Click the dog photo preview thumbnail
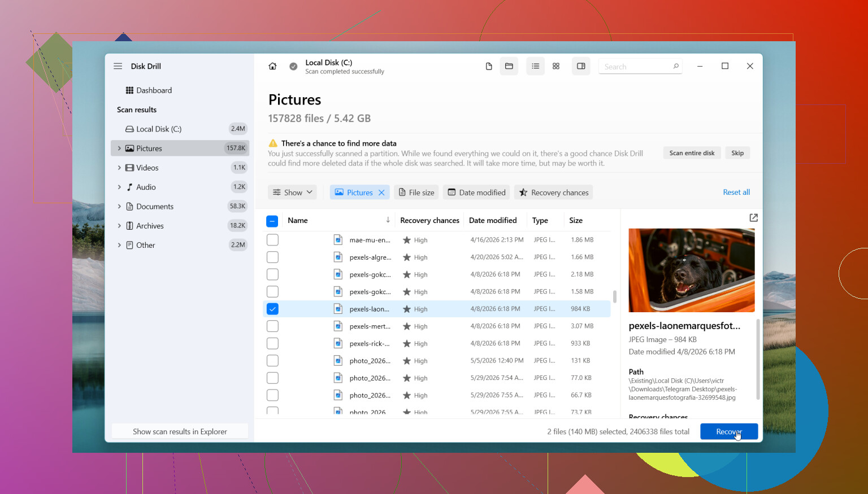 692,270
